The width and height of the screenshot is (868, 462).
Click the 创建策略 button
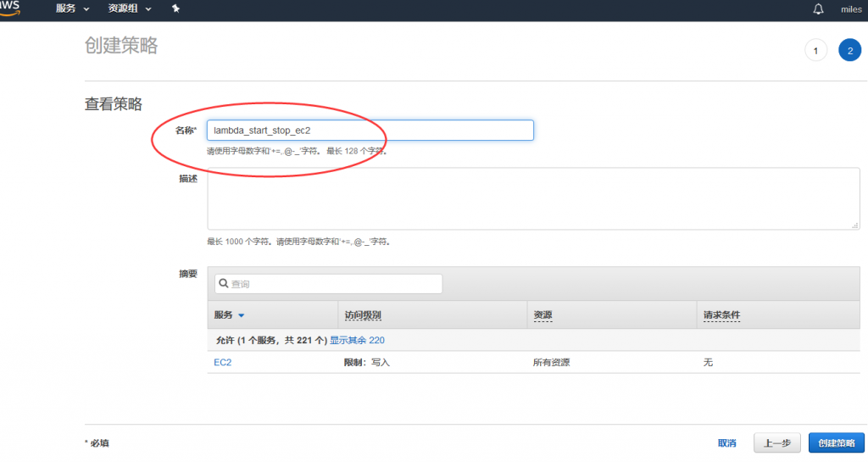coord(836,443)
